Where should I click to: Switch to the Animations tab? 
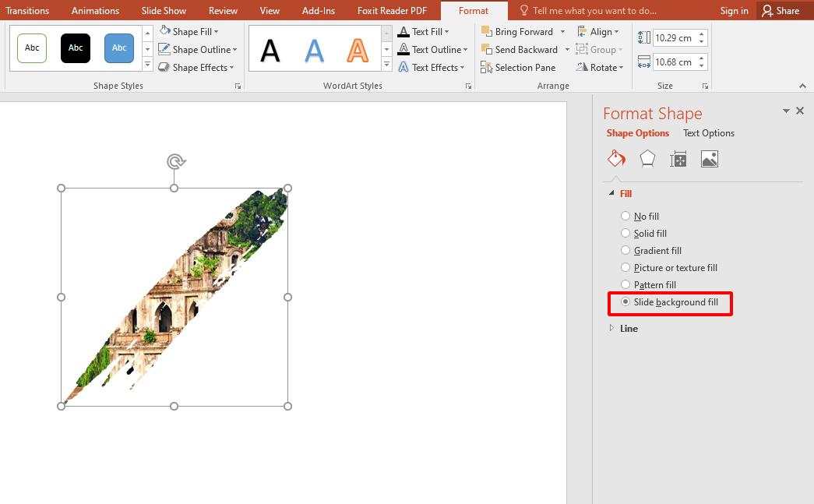coord(95,10)
